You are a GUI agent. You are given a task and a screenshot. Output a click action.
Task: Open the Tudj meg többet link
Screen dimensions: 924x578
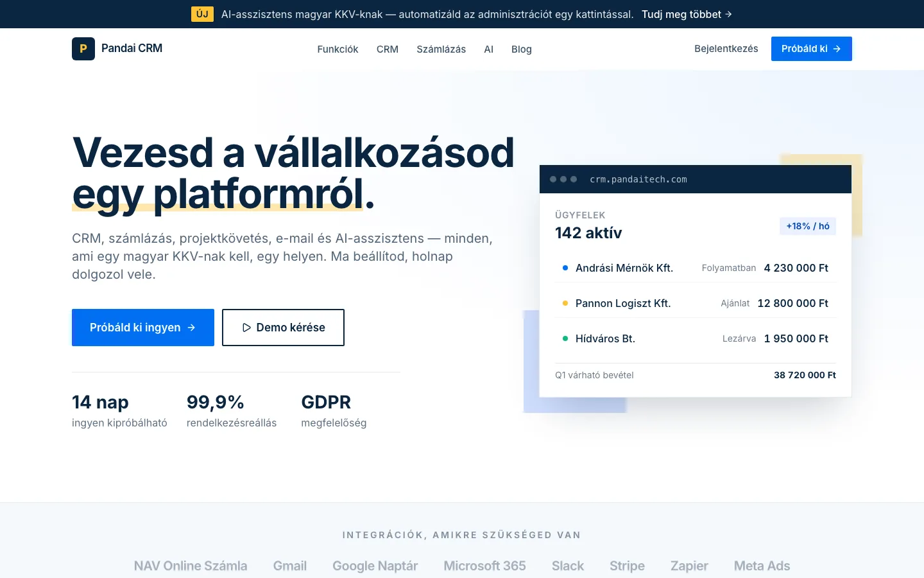687,14
